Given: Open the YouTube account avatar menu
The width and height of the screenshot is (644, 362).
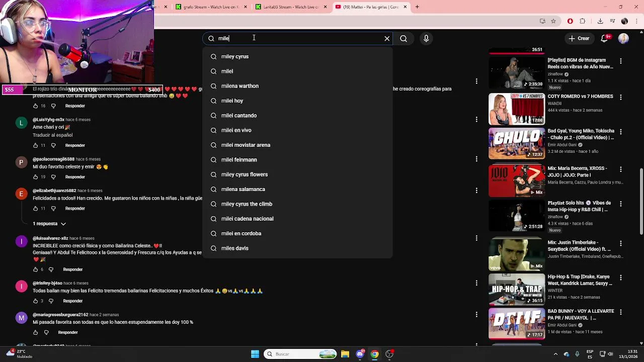Looking at the screenshot, I should 623,38.
